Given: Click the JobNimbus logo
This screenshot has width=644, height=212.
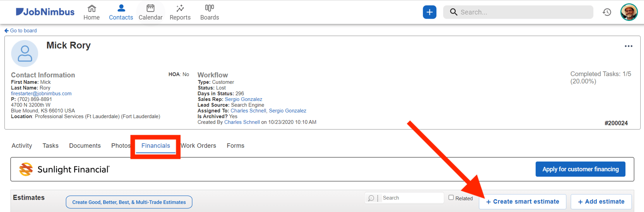Looking at the screenshot, I should point(45,12).
